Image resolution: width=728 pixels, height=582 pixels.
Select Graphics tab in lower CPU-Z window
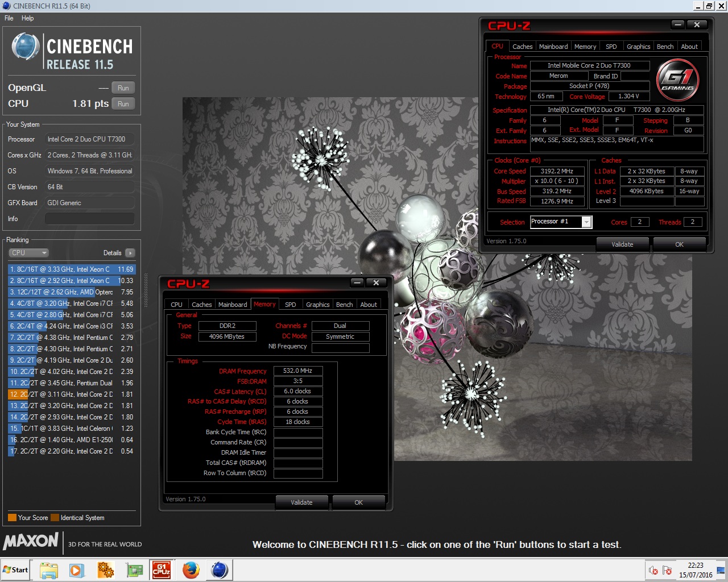(x=317, y=305)
